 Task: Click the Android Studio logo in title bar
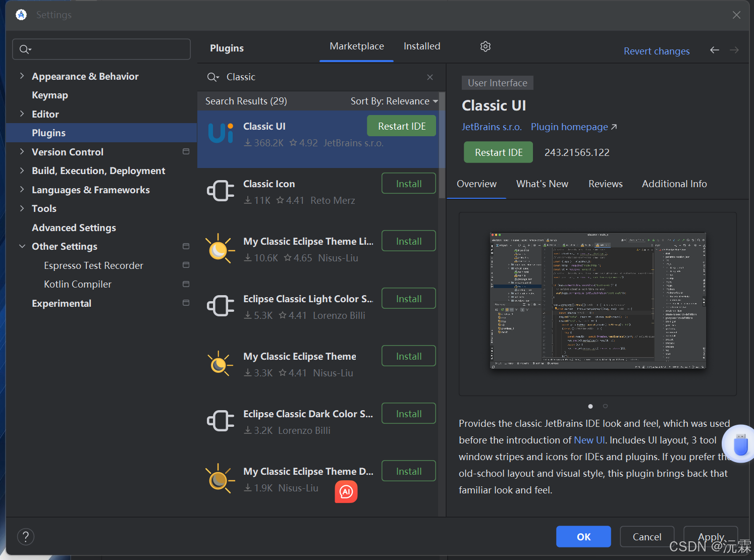tap(21, 15)
